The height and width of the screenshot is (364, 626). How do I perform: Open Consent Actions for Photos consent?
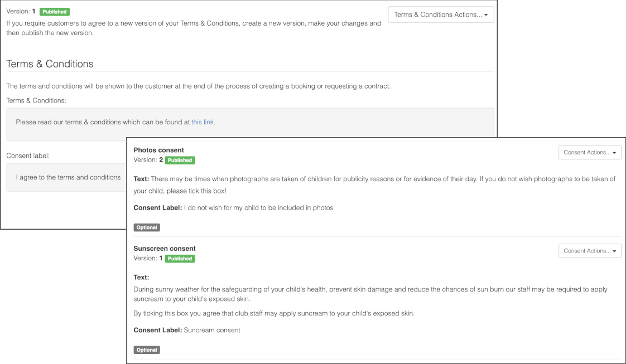[x=589, y=152]
